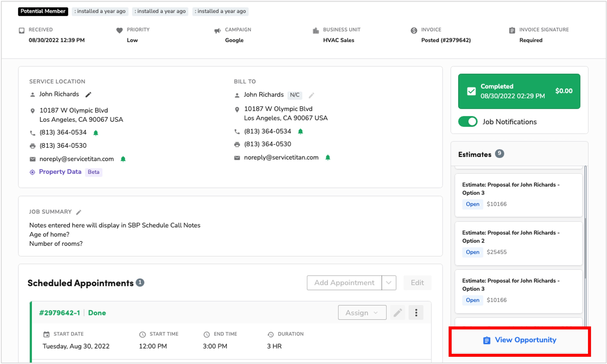Open estimate Option 2 for $25455
Image resolution: width=607 pixels, height=364 pixels.
click(519, 243)
